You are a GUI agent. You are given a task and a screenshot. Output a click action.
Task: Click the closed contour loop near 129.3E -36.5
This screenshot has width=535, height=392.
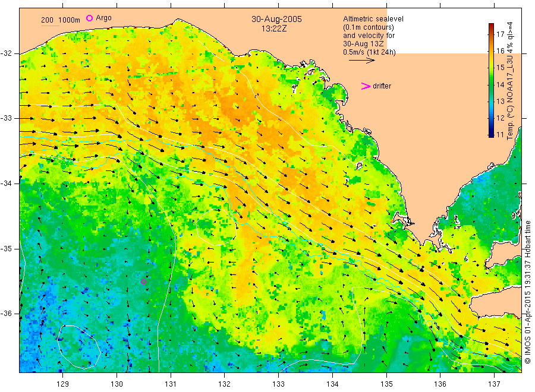click(79, 347)
